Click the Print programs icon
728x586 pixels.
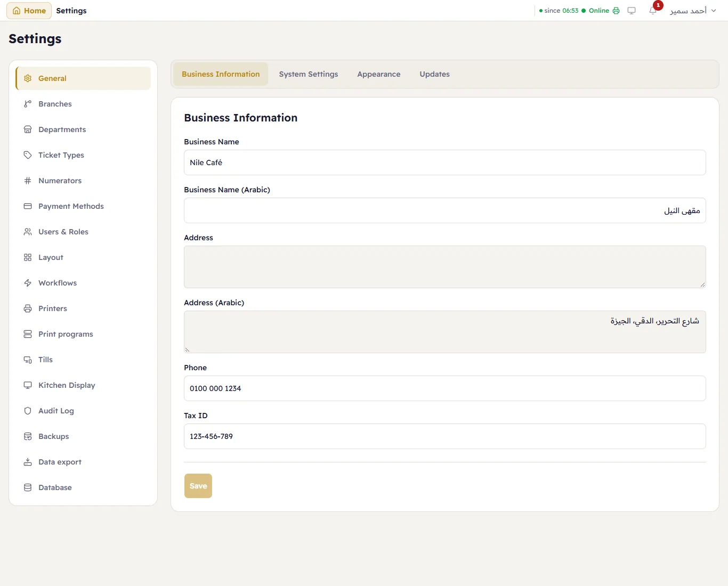click(x=28, y=334)
